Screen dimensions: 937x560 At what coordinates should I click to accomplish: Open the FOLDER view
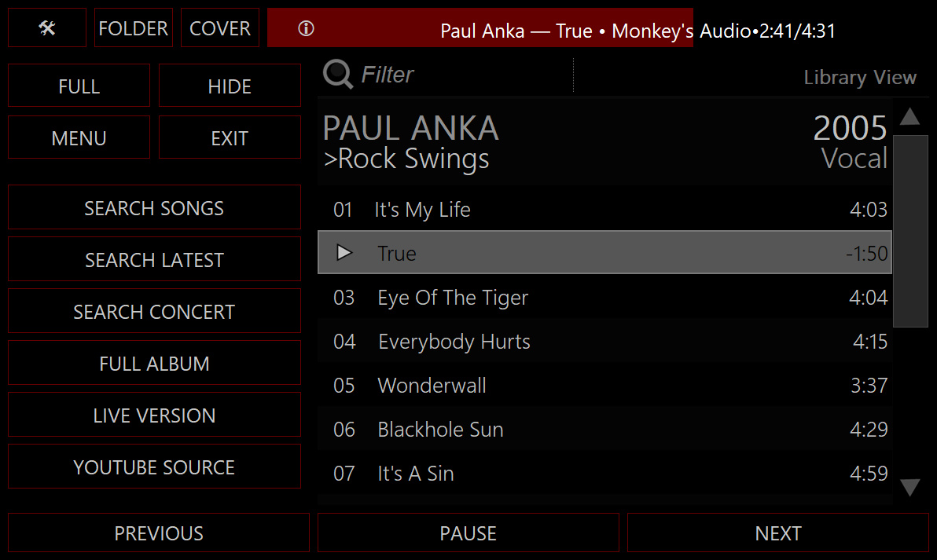coord(134,28)
